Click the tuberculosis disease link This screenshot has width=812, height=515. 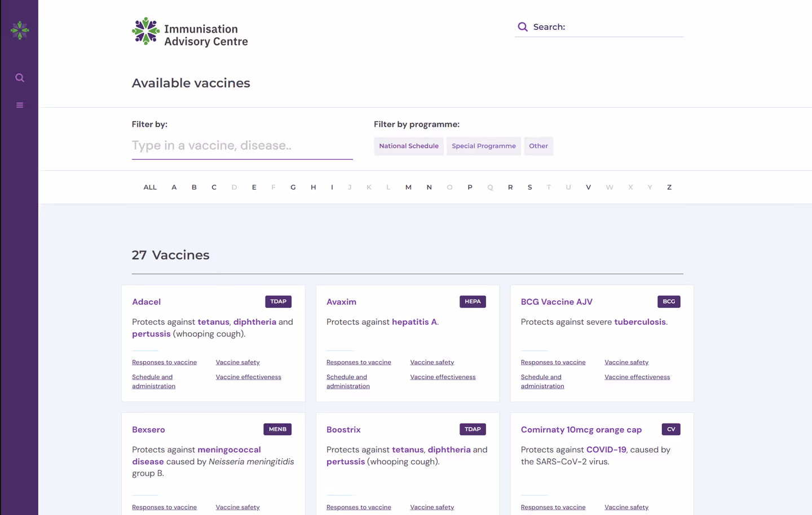pyautogui.click(x=640, y=322)
